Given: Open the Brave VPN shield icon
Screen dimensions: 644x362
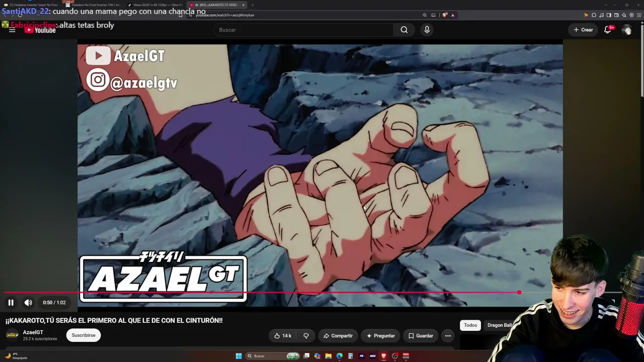Looking at the screenshot, I should point(631,15).
